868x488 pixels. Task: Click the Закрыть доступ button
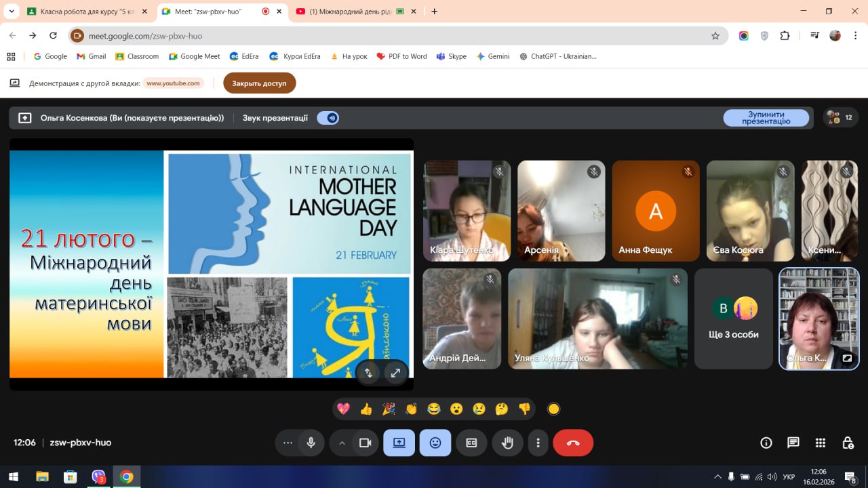(259, 83)
